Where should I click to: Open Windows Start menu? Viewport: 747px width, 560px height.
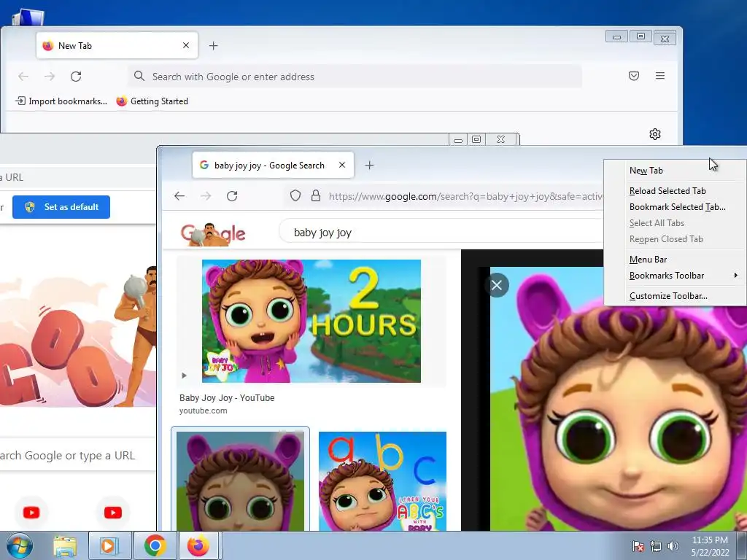[x=20, y=545]
